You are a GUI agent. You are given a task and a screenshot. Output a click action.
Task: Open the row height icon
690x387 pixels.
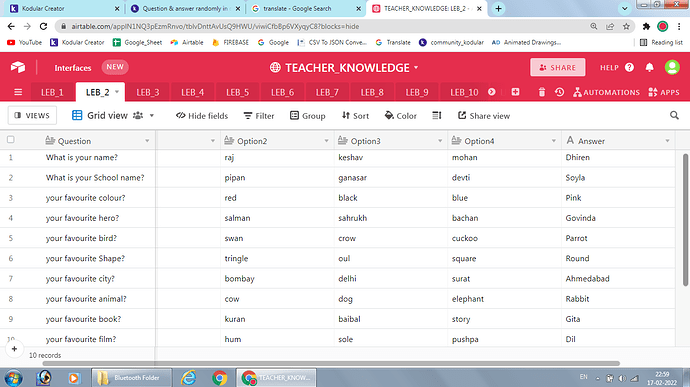click(x=437, y=115)
